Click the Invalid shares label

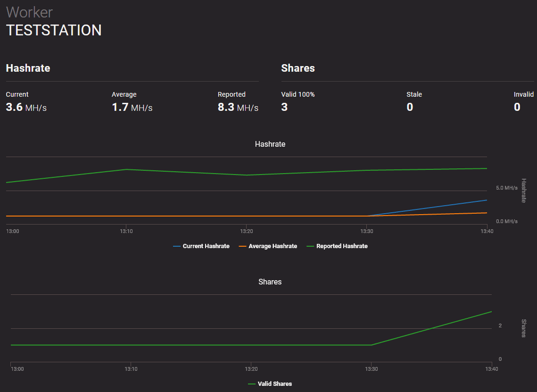[524, 94]
